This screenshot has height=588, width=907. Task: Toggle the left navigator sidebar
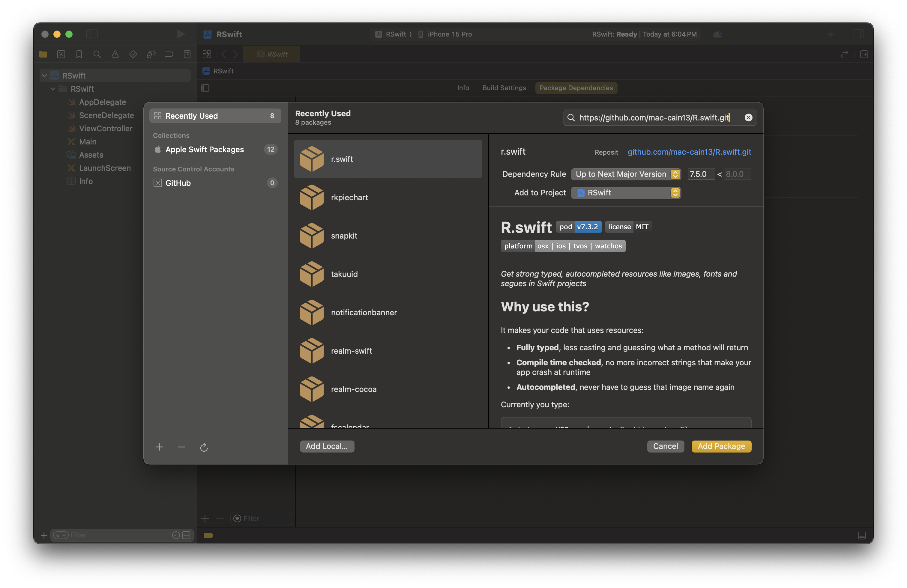tap(92, 34)
